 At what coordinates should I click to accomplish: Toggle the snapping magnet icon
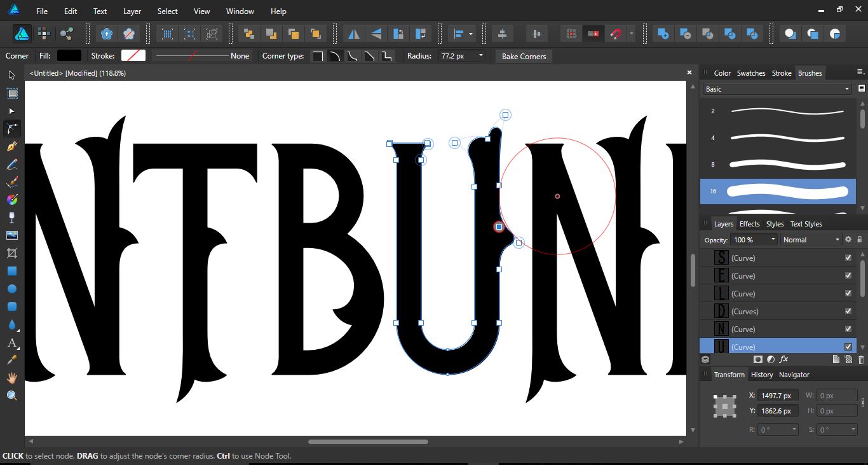615,34
